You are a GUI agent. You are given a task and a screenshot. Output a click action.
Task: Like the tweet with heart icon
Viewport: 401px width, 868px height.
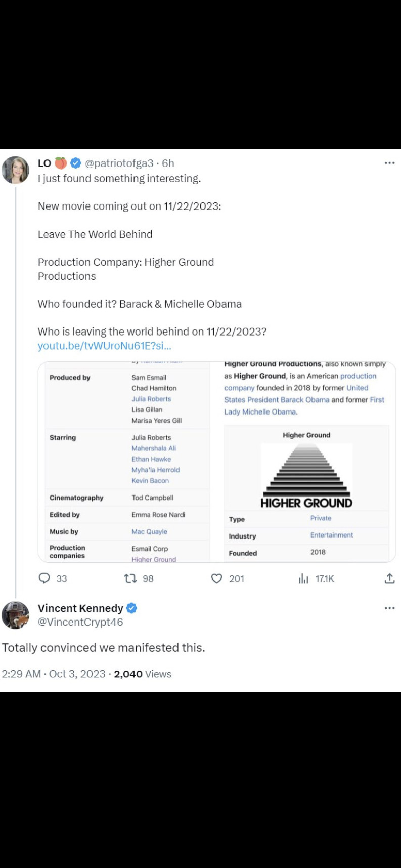click(216, 578)
